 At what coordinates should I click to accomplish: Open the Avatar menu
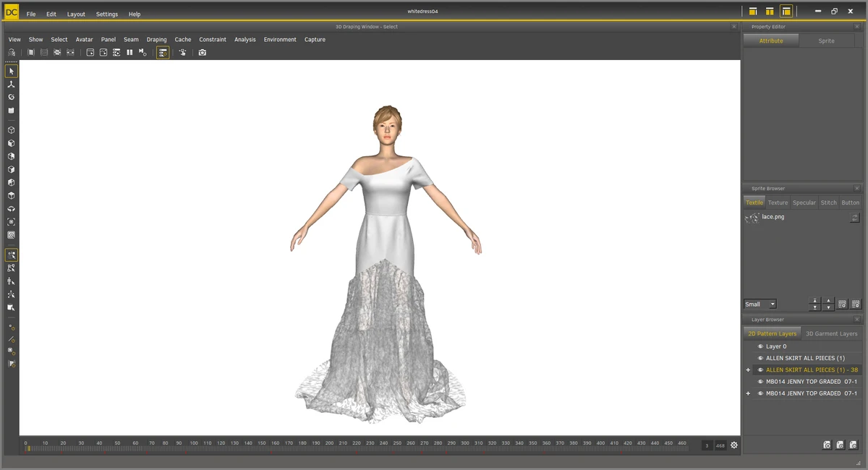pos(85,40)
